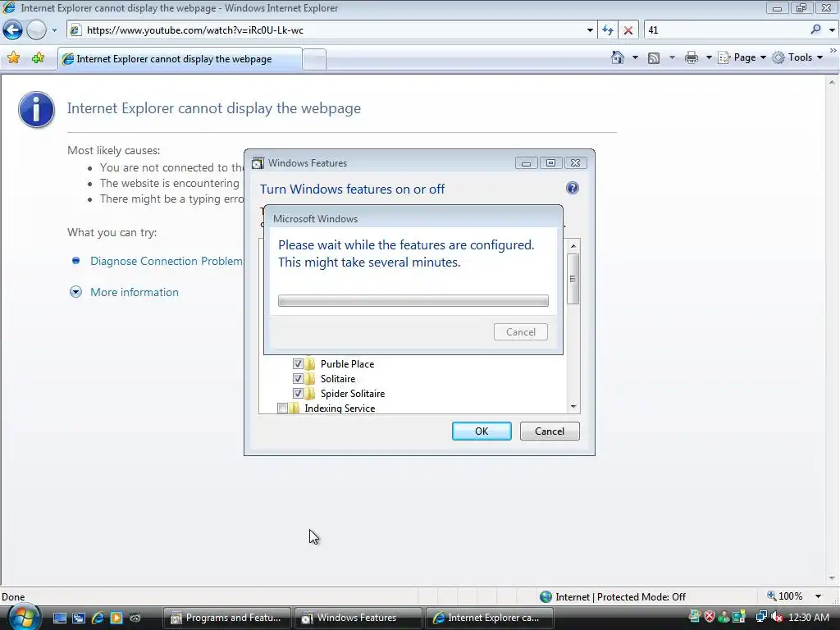
Task: Click the Internet Protected Mode status zone
Action: click(x=613, y=597)
